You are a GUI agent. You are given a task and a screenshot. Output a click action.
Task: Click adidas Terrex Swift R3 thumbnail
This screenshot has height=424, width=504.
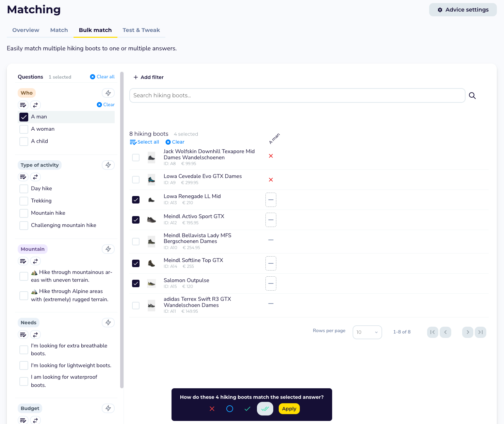pyautogui.click(x=151, y=306)
